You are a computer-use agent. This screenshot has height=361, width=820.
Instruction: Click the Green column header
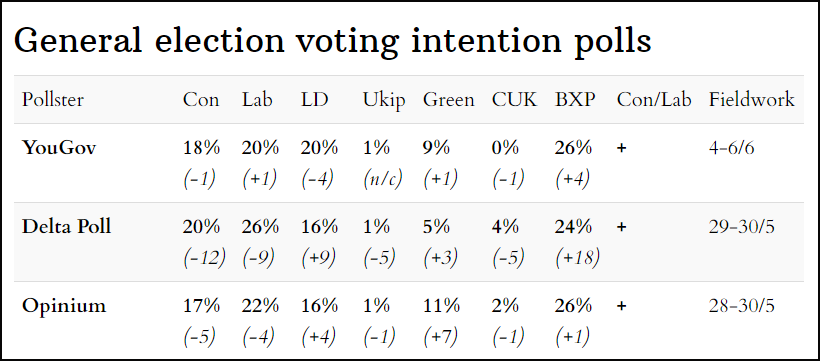449,99
